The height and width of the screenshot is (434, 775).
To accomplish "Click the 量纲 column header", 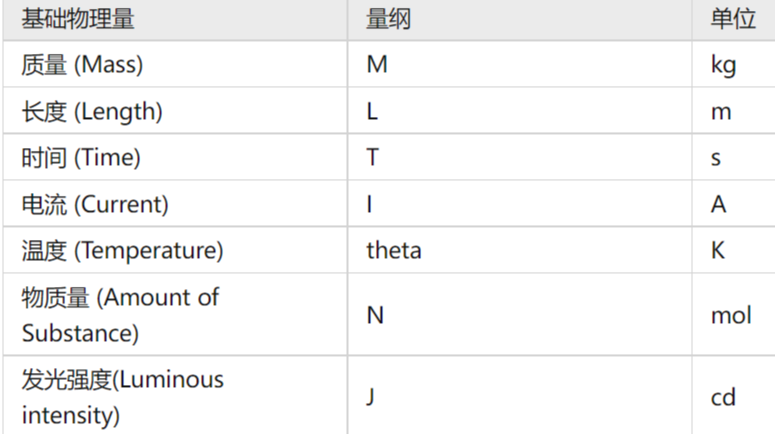I will (388, 19).
